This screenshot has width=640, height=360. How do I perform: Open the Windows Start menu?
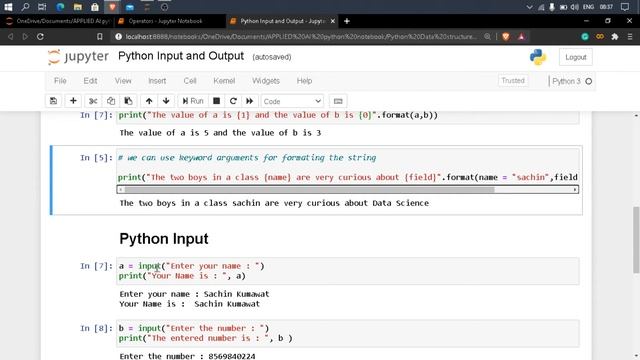[x=8, y=7]
